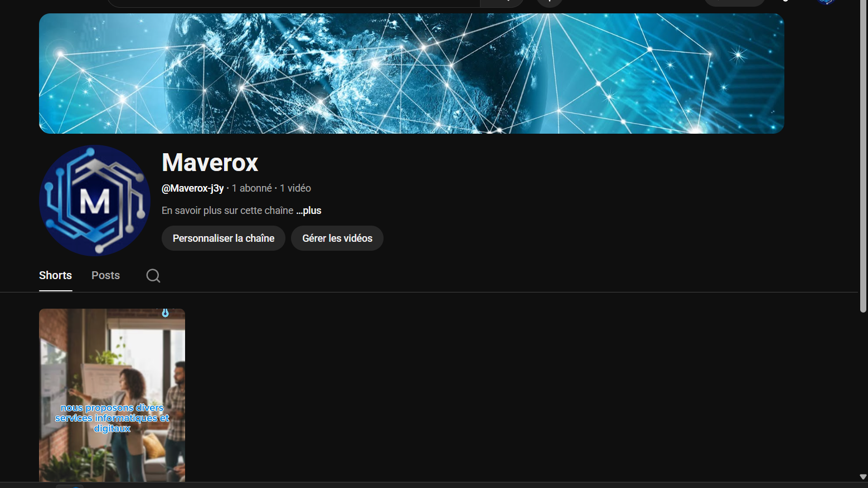Viewport: 868px width, 488px height.
Task: Click the Maverox hexagon logo avatar
Action: click(x=95, y=201)
